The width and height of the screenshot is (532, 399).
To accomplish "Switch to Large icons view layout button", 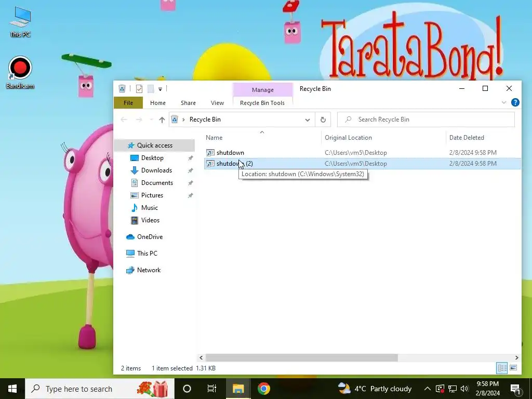I will pyautogui.click(x=513, y=368).
